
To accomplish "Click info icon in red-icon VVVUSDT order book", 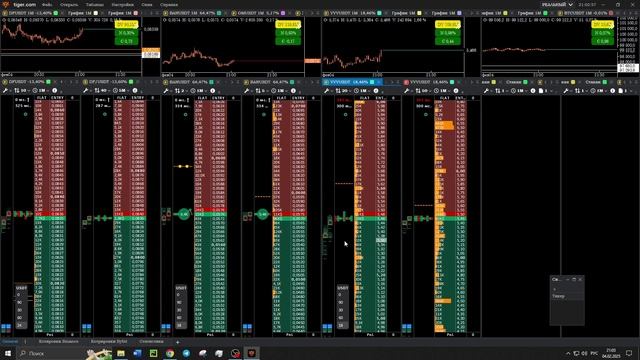I will point(456,90).
